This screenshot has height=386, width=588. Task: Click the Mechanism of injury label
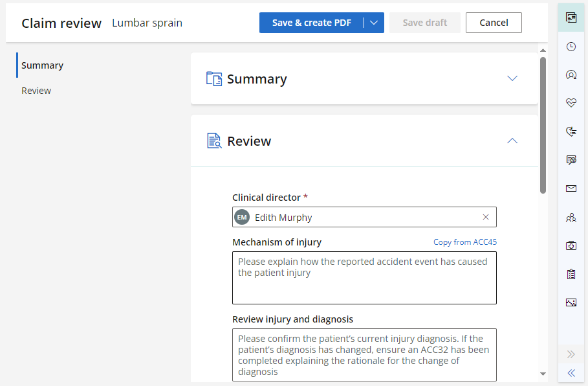(x=277, y=242)
